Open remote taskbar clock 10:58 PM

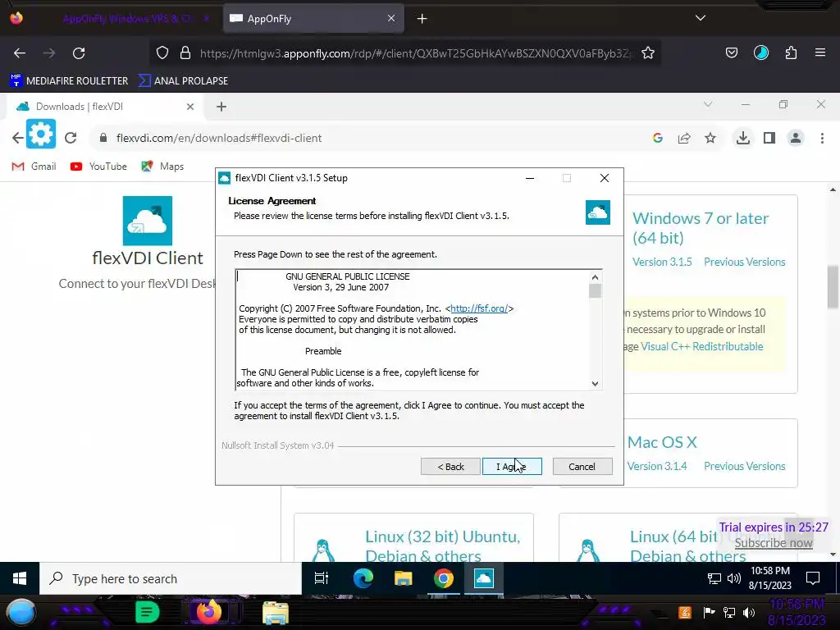tap(769, 578)
